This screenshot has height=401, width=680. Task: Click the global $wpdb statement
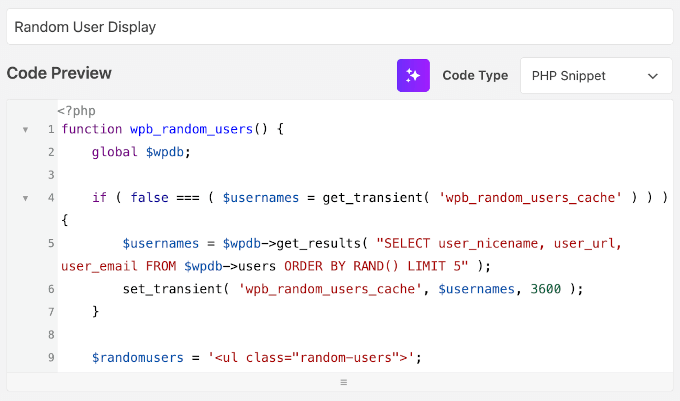[140, 152]
